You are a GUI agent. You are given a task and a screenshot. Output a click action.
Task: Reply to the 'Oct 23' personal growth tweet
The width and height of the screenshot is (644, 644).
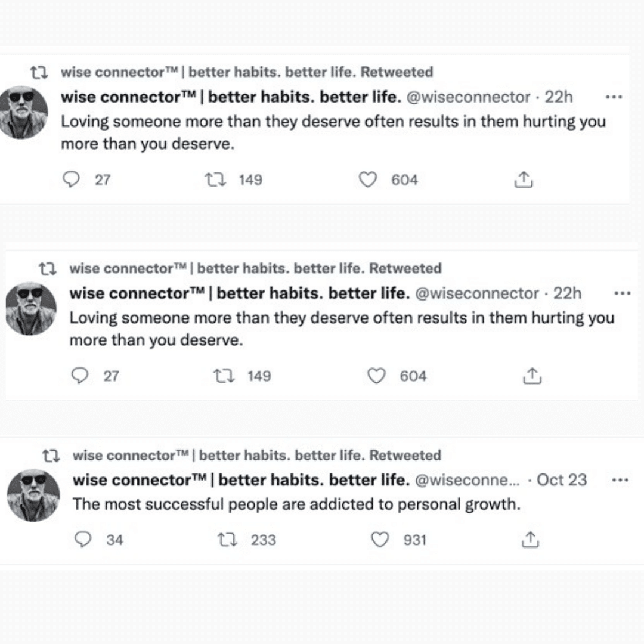click(x=82, y=540)
